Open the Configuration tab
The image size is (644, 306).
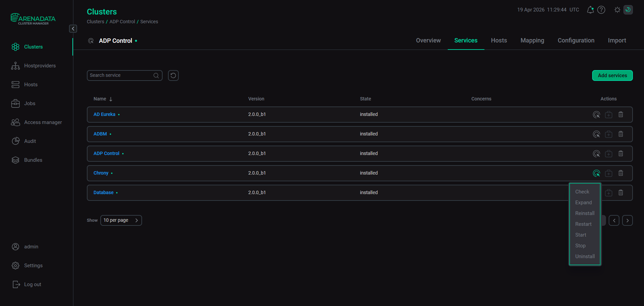[576, 40]
